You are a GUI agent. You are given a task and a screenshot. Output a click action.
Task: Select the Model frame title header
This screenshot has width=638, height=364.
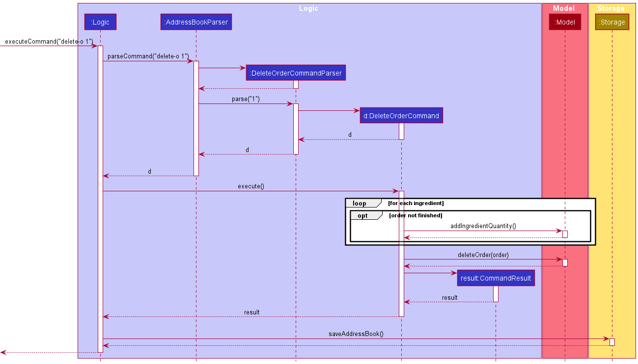click(563, 8)
